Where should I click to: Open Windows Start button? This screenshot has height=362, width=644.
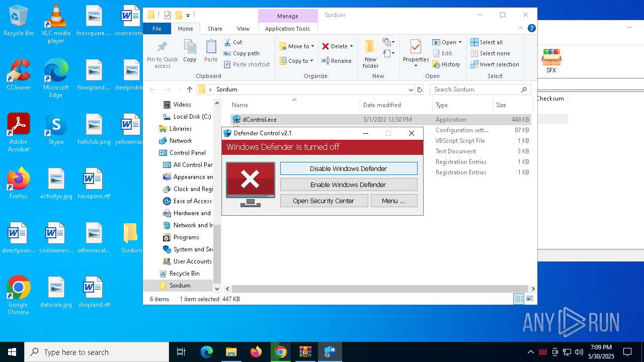click(x=12, y=352)
